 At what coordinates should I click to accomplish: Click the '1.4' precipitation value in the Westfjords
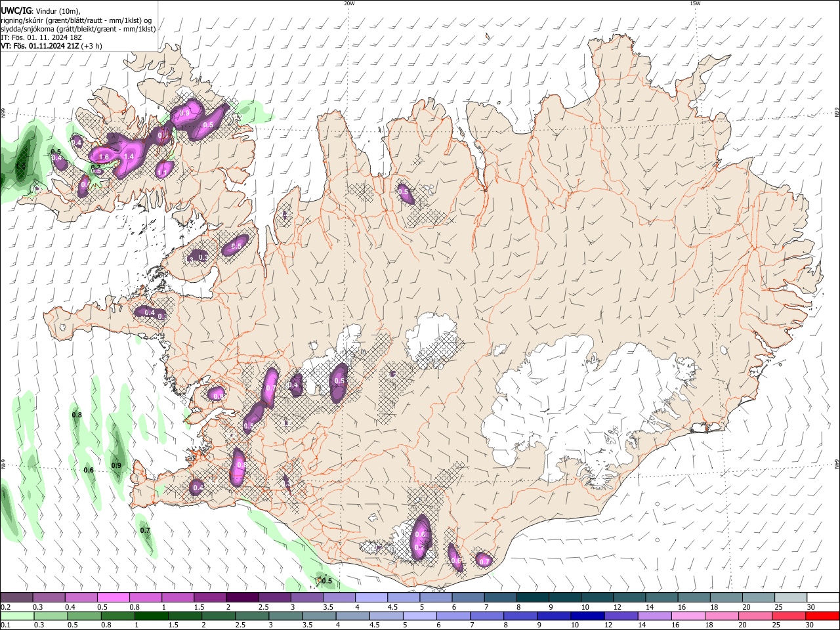[129, 156]
